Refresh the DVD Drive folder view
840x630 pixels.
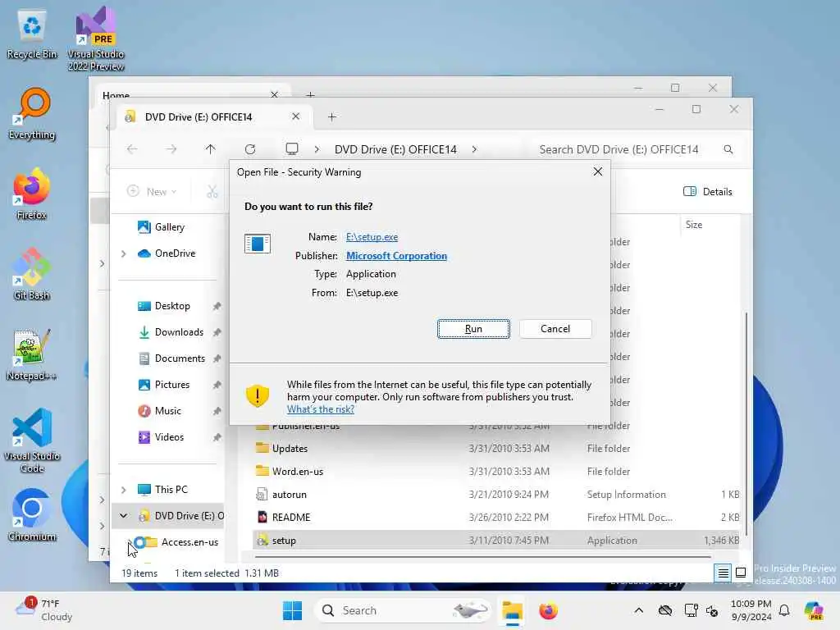click(x=250, y=149)
